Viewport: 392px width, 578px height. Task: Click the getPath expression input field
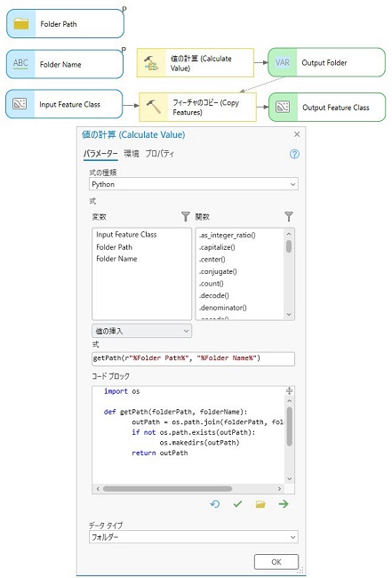coord(193,358)
